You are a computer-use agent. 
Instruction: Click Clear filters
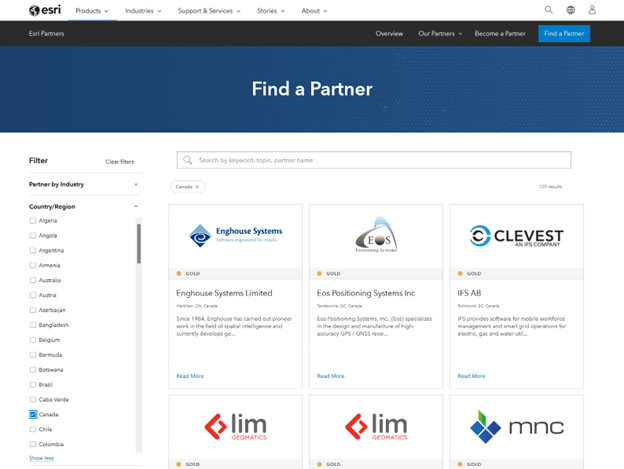pos(120,162)
